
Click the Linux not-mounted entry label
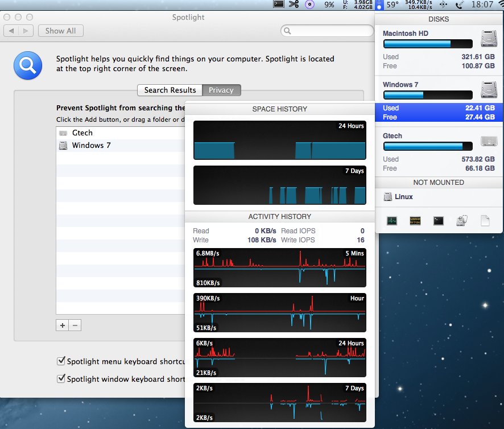pos(404,197)
